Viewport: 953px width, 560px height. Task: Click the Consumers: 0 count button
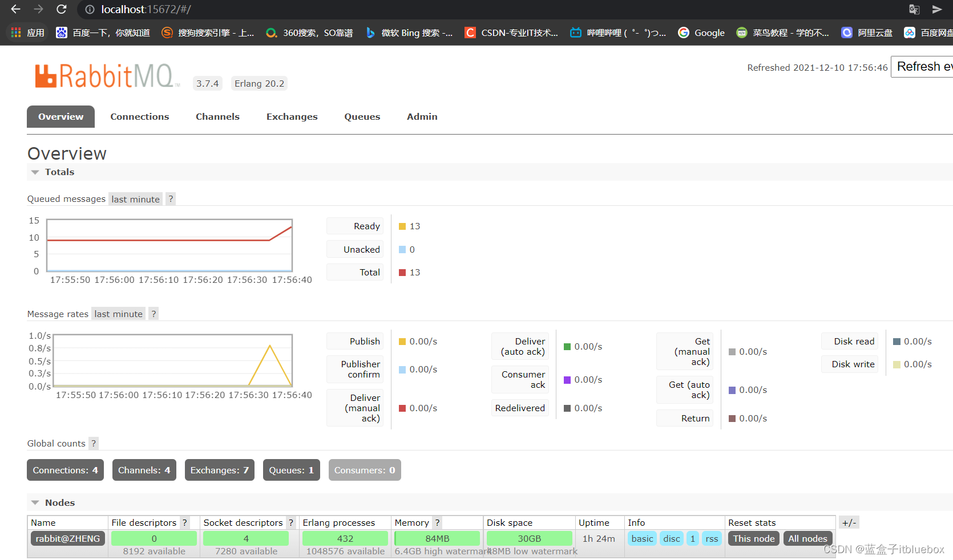tap(364, 470)
